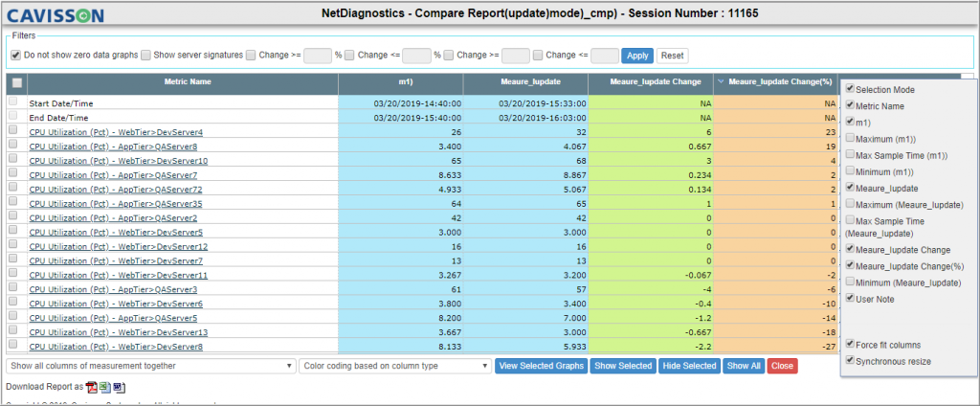This screenshot has width=980, height=406.
Task: Toggle Metric Name column option
Action: tap(850, 105)
